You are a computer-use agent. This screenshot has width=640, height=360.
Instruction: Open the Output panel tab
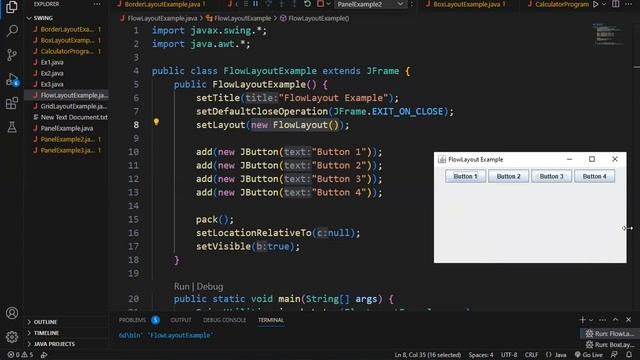click(181, 320)
